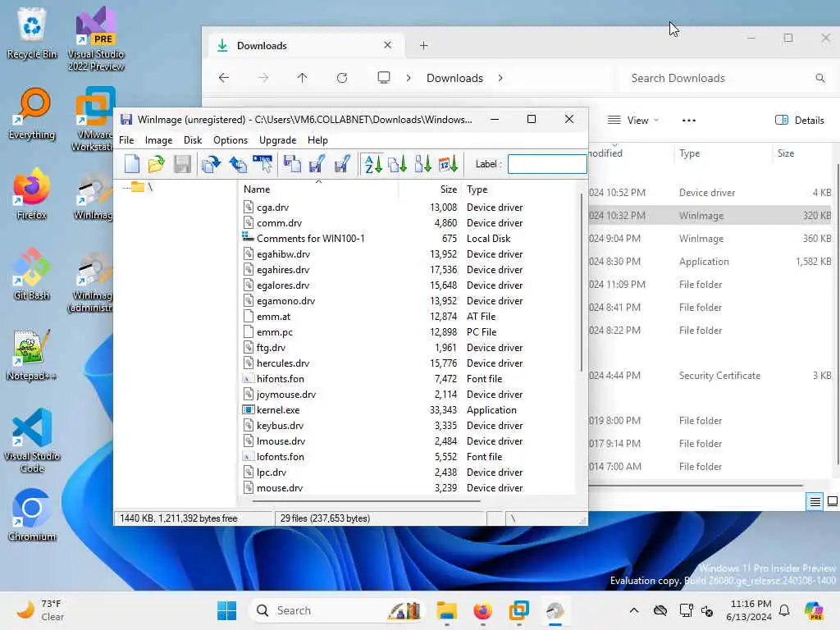The height and width of the screenshot is (630, 840).
Task: Open the Git Bash desktop shortcut
Action: (32, 274)
